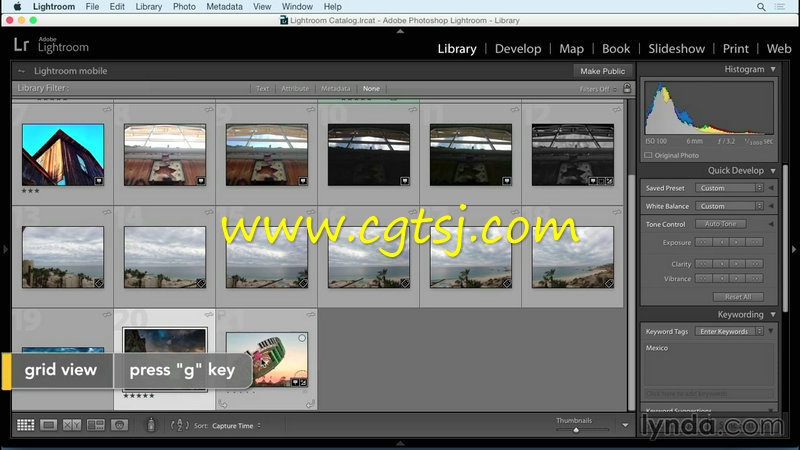Screen dimensions: 800x450
Task: Toggle circle marker on carousel thumbnail
Action: [302, 338]
